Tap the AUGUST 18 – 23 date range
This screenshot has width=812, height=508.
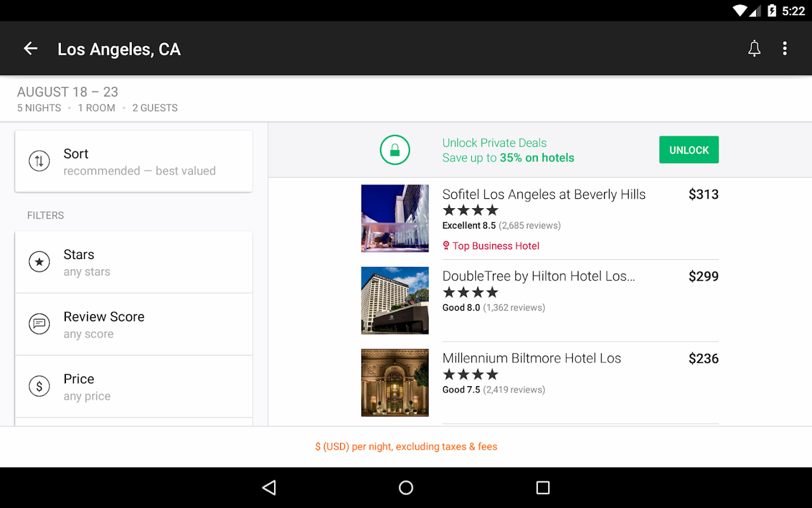(x=68, y=92)
